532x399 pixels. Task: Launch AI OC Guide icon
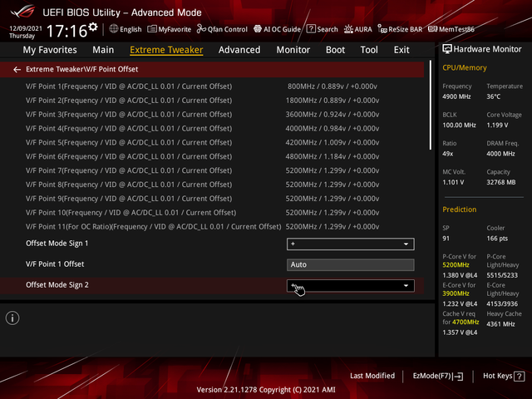click(x=258, y=29)
